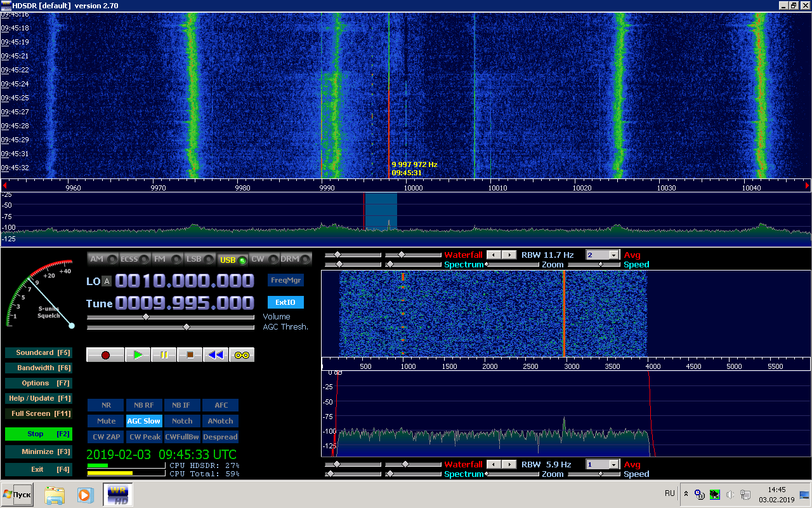Toggle CW Peak filter
Screen dimensions: 812x508
tap(144, 437)
